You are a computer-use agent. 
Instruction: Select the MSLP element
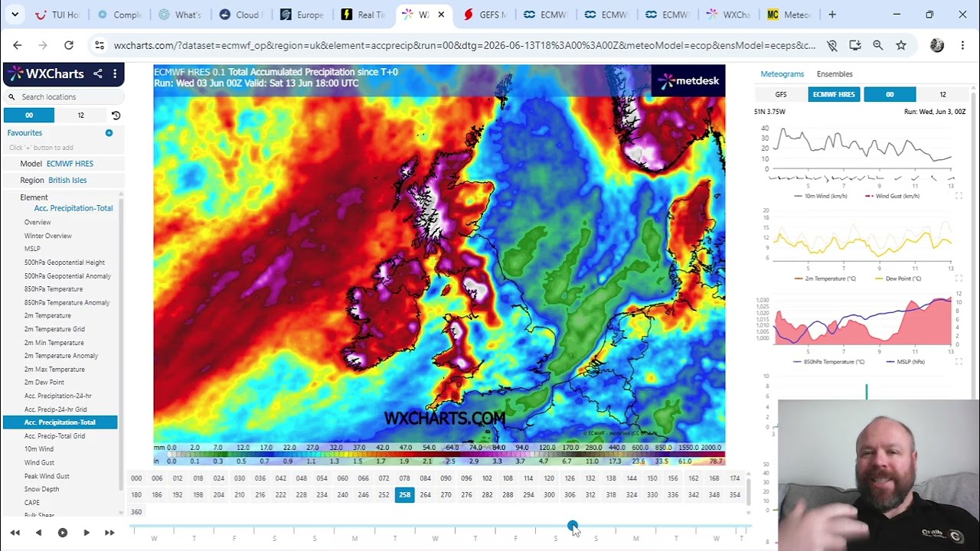coord(32,249)
